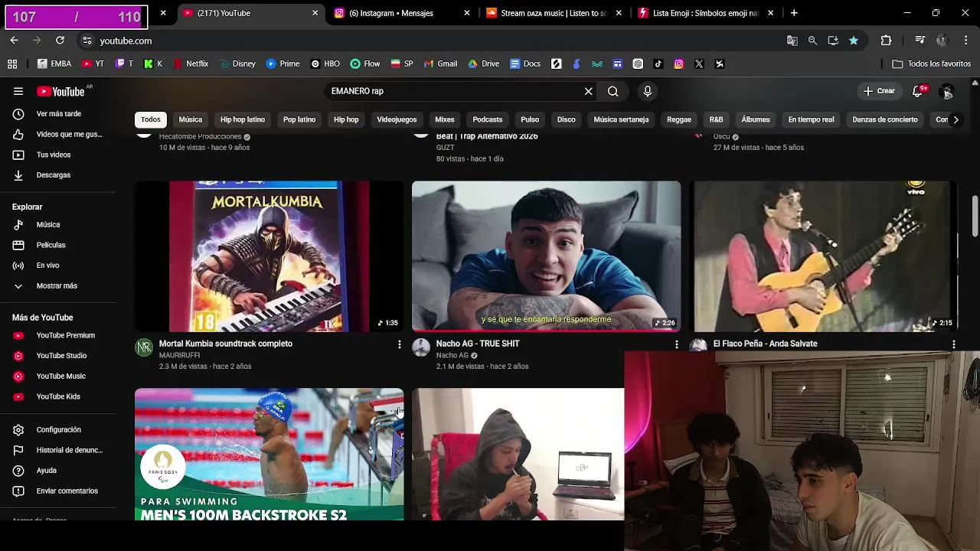Switch to Stream DAZA music browser tab

(554, 13)
